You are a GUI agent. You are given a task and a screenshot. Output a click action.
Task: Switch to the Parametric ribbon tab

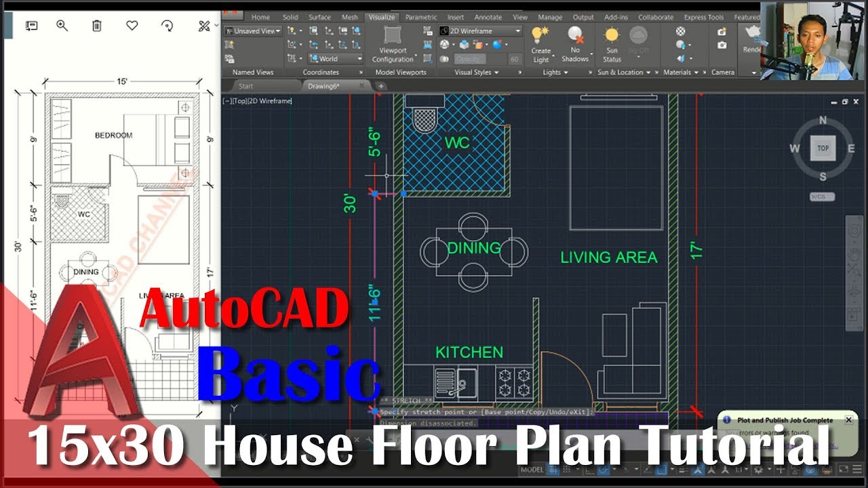(421, 17)
